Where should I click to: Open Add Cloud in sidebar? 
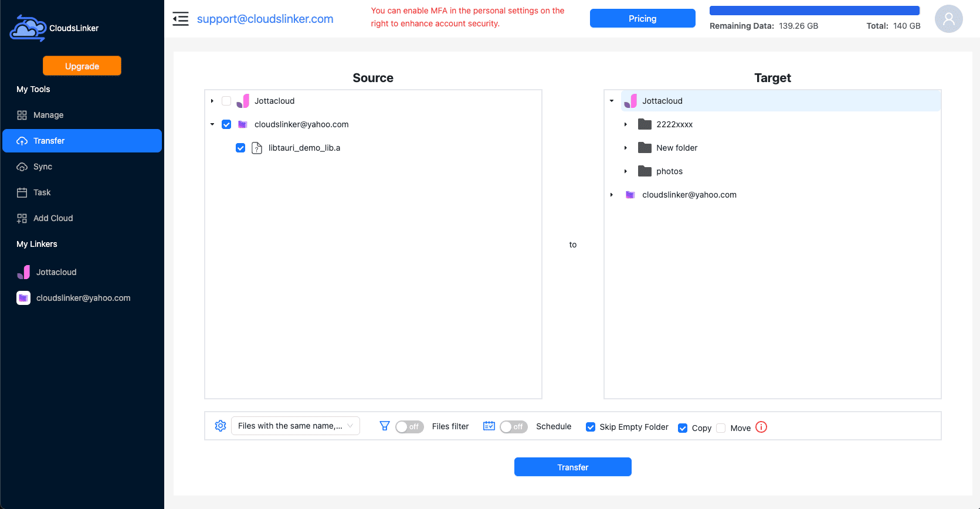click(82, 218)
